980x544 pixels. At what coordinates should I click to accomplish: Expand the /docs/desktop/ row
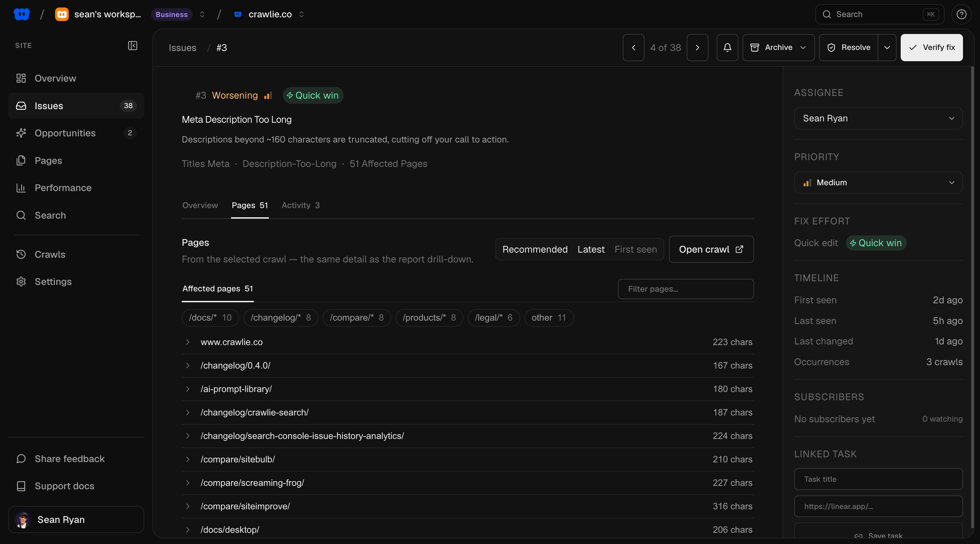[187, 530]
